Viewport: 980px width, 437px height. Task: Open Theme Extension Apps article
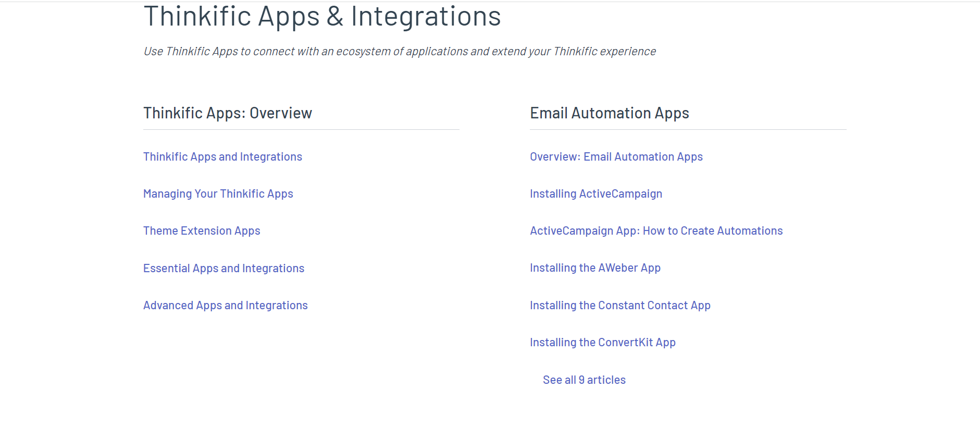(x=202, y=231)
